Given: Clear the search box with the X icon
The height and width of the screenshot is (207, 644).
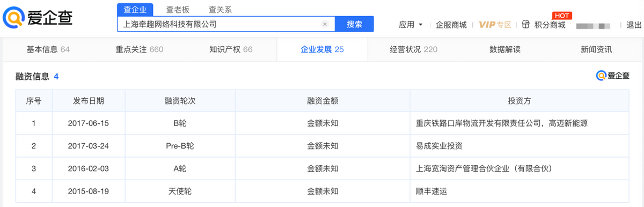Looking at the screenshot, I should click(x=325, y=24).
